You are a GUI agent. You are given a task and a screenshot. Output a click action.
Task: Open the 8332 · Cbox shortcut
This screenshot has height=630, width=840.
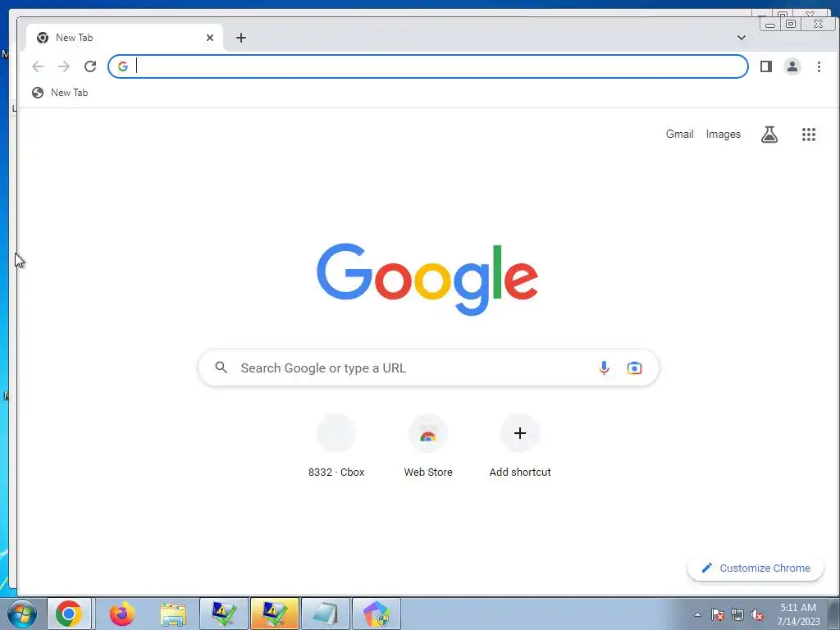tap(336, 445)
